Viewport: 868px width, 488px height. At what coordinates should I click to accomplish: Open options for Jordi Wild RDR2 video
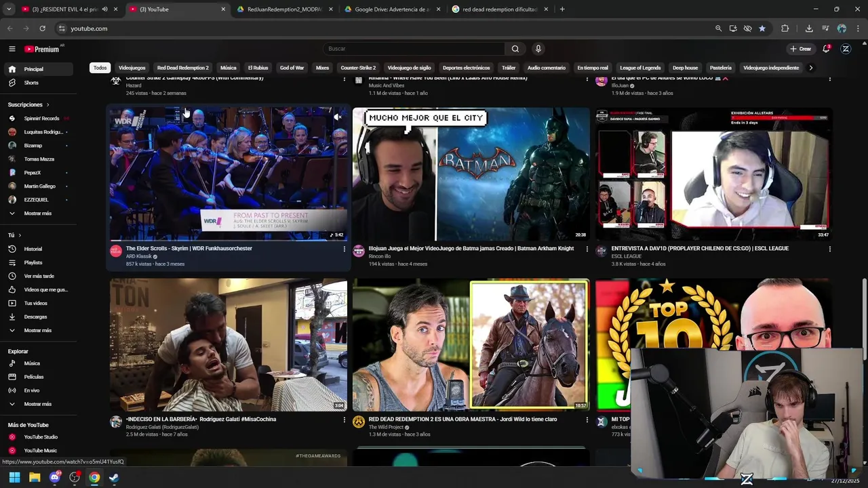click(587, 420)
